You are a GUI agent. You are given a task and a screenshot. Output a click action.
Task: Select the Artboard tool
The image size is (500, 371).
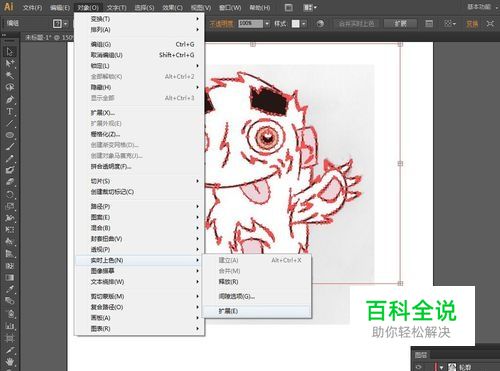(10, 338)
